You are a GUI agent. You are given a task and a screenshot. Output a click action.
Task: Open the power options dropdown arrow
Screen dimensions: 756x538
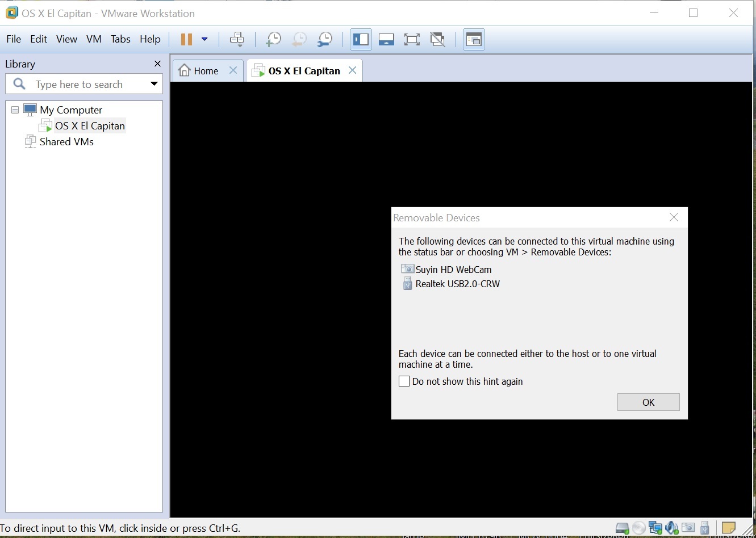coord(204,39)
